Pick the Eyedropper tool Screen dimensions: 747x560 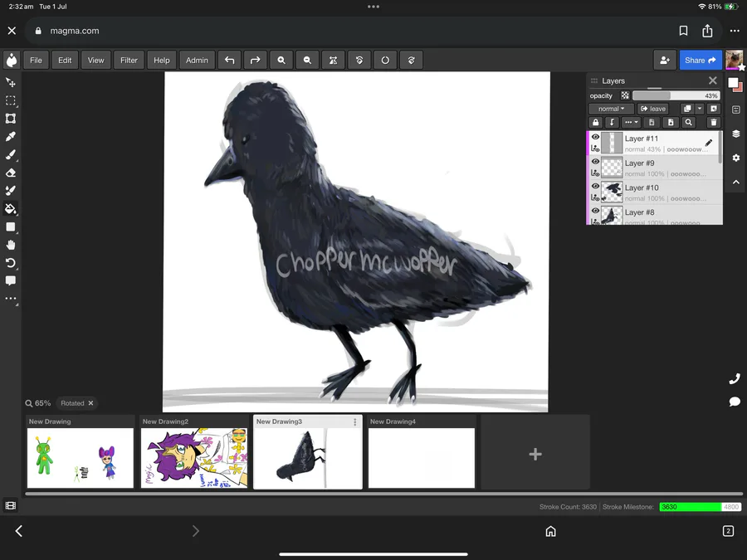[x=11, y=137]
